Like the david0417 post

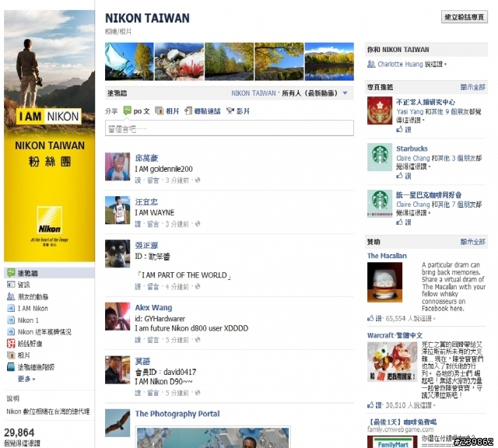coord(138,393)
